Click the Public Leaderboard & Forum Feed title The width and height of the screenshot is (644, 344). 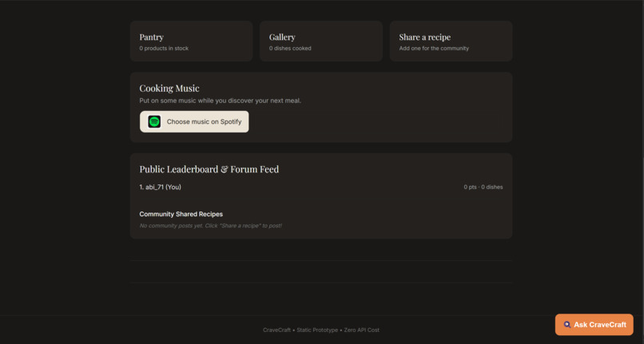[209, 169]
